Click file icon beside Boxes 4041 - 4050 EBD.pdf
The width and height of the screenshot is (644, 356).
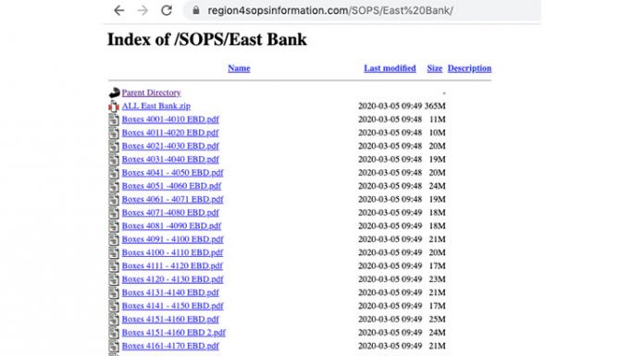click(114, 173)
